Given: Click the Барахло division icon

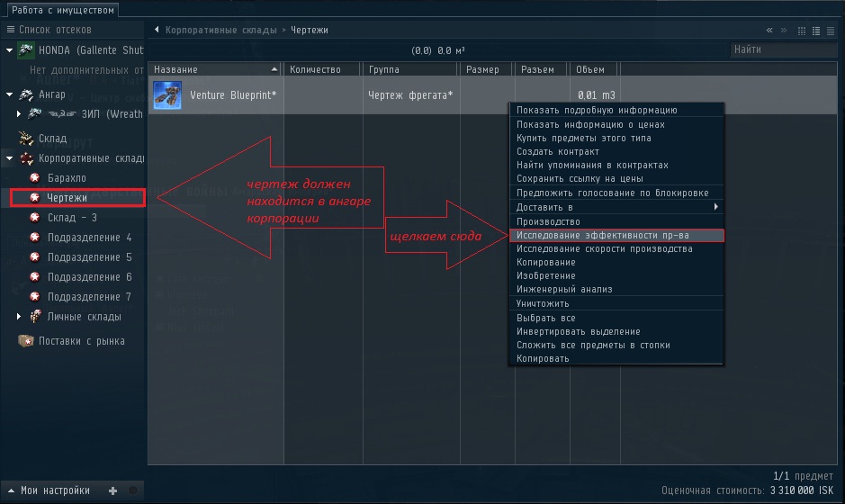Looking at the screenshot, I should (35, 178).
